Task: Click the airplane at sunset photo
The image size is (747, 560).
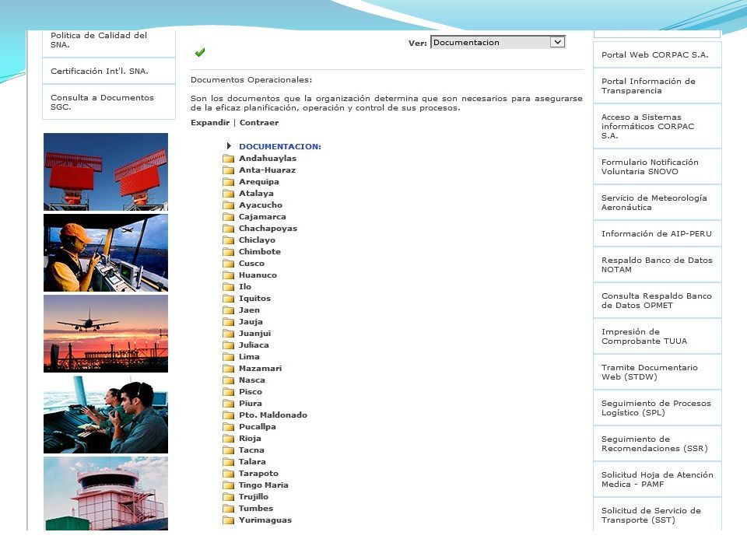Action: click(106, 334)
